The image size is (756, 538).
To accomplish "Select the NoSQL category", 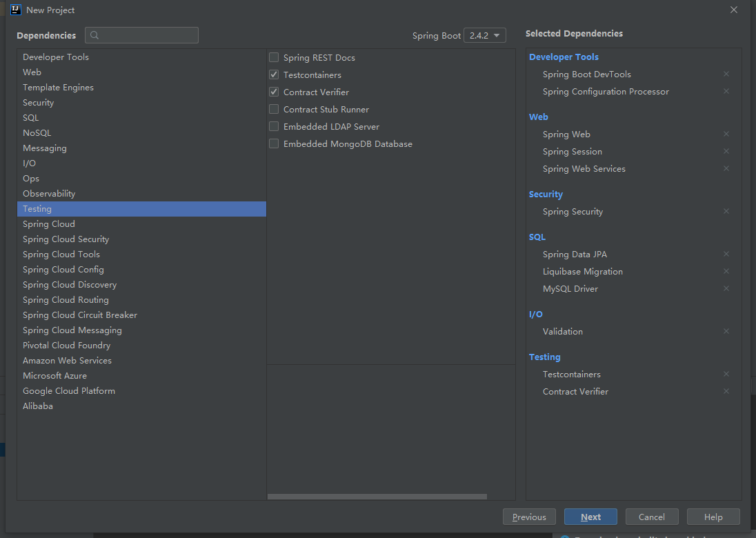I will point(141,132).
